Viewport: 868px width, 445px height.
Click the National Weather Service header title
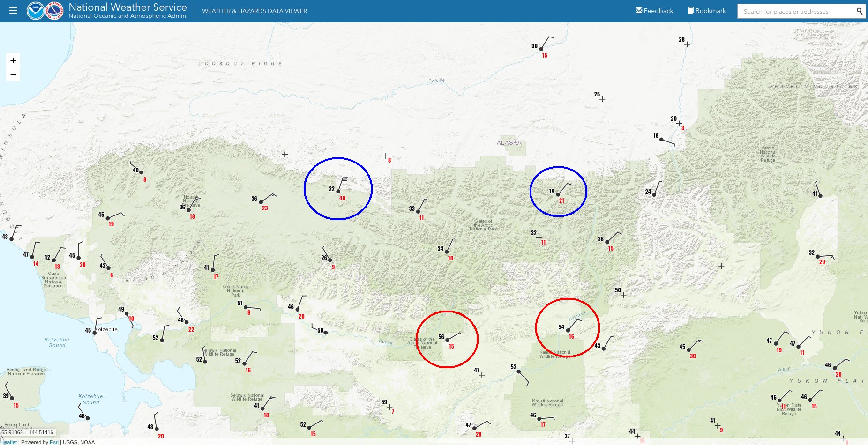(127, 7)
